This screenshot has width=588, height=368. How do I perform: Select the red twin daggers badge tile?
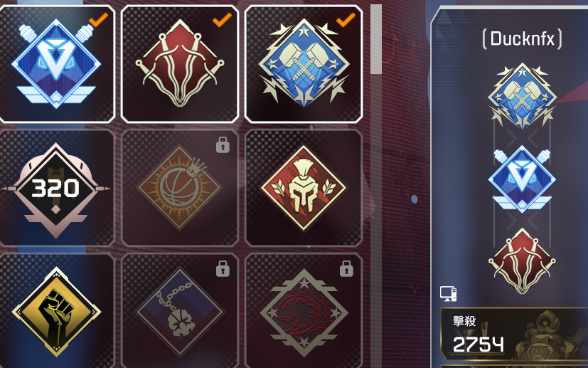click(180, 64)
